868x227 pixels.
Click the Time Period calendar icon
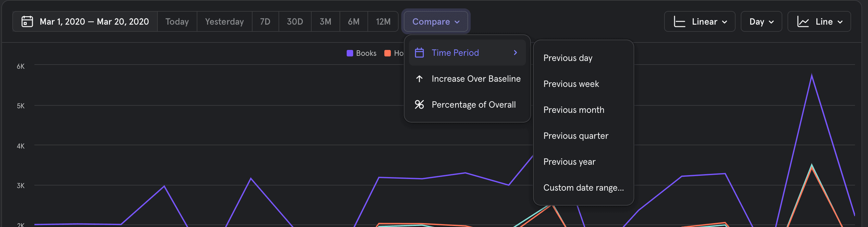tap(419, 53)
